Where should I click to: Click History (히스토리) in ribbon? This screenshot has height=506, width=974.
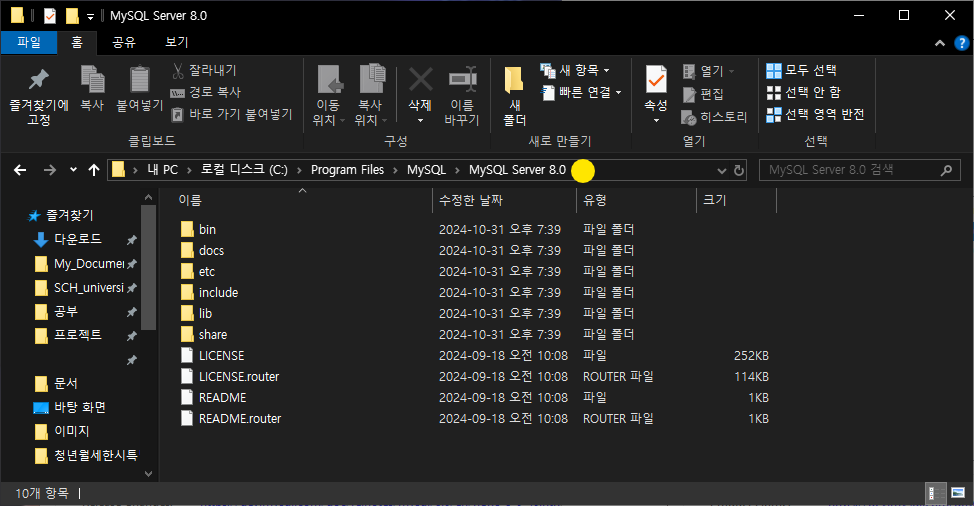[714, 117]
